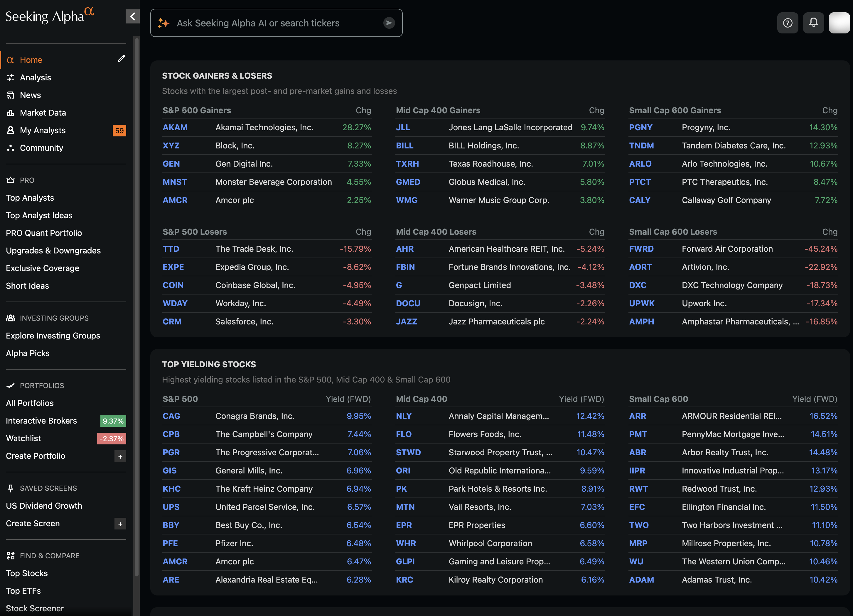Click the 59 badge on My Analysts
This screenshot has height=616, width=853.
tap(119, 131)
